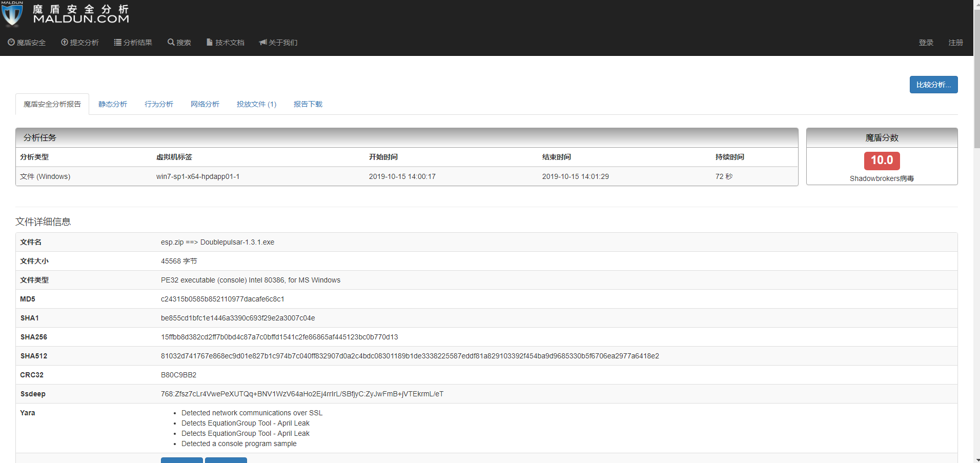Click the Ssdeep hash value
The width and height of the screenshot is (980, 463).
click(x=302, y=394)
